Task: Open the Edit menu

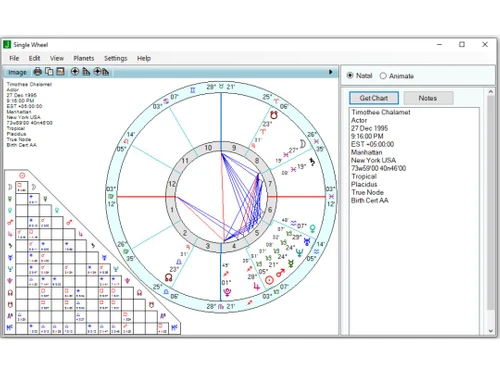Action: [34, 58]
